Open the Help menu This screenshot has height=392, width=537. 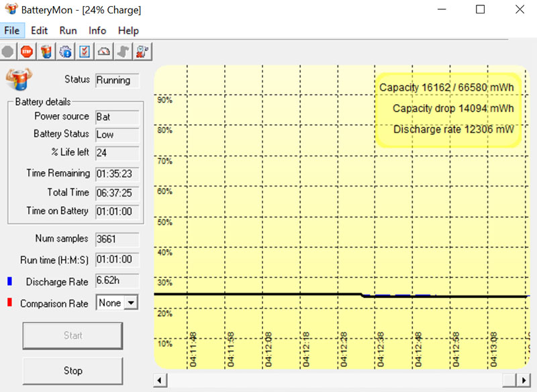128,31
